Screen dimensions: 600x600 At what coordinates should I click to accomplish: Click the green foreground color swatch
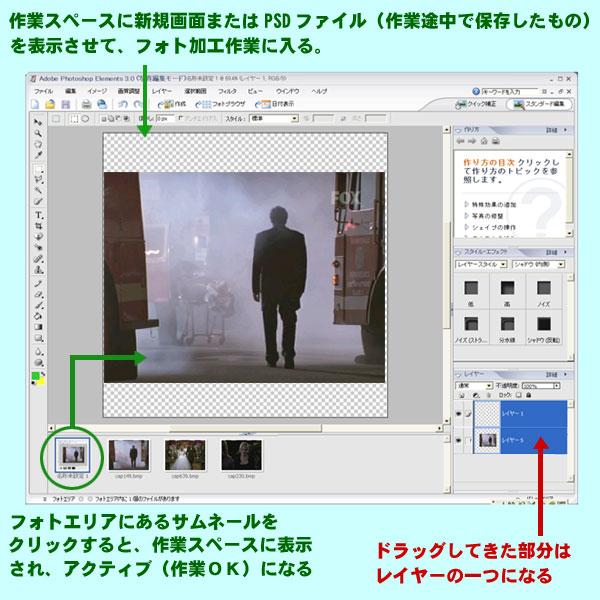tap(36, 376)
